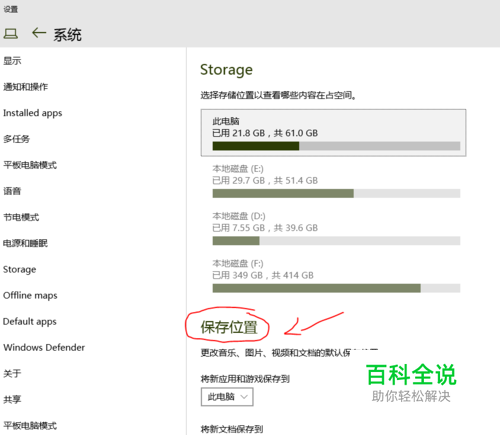Expand the 此电脑 dropdown chevron

244,397
